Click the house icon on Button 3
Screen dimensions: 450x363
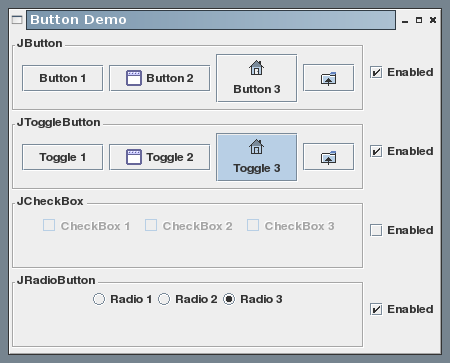coord(256,68)
